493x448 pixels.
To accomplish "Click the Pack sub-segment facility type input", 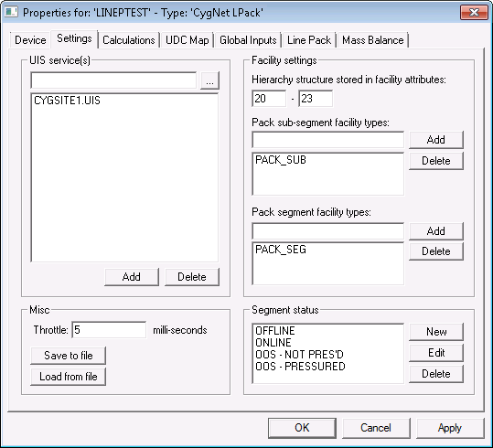I will [328, 140].
